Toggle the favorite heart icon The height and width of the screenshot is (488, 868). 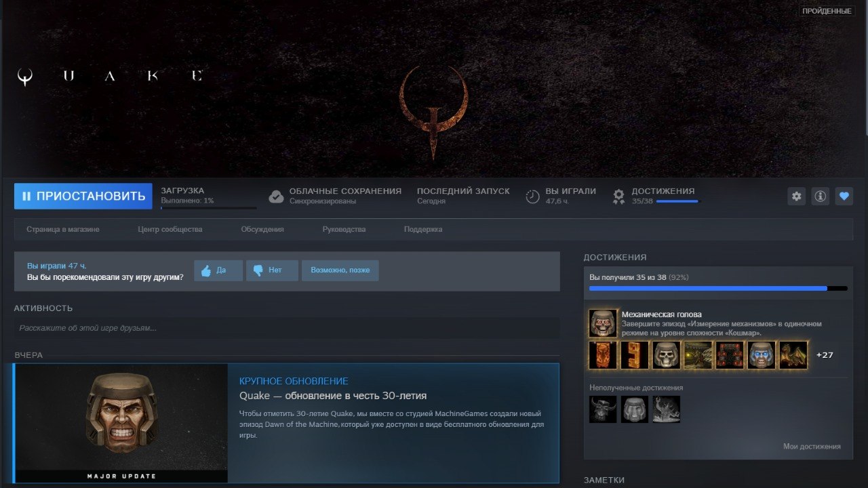click(x=844, y=196)
